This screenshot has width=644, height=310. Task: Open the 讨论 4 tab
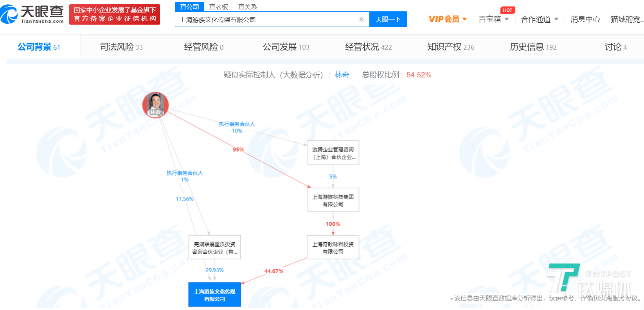coord(615,47)
